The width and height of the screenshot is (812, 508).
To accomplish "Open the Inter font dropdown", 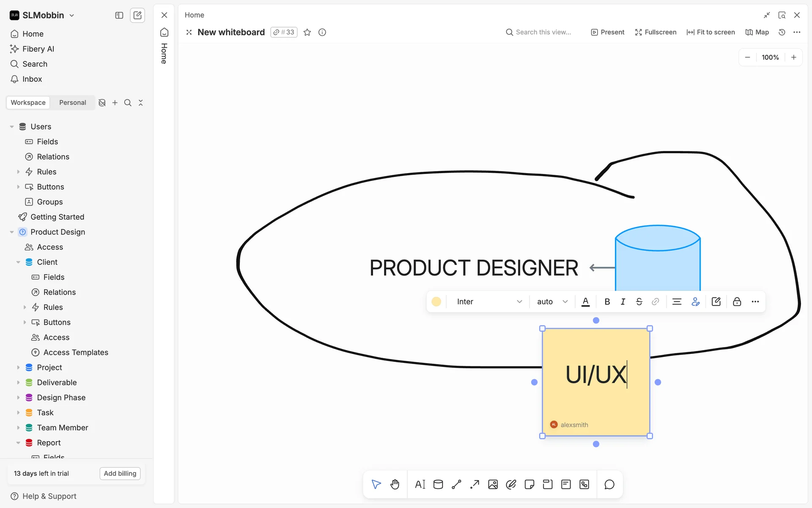I will pos(489,301).
